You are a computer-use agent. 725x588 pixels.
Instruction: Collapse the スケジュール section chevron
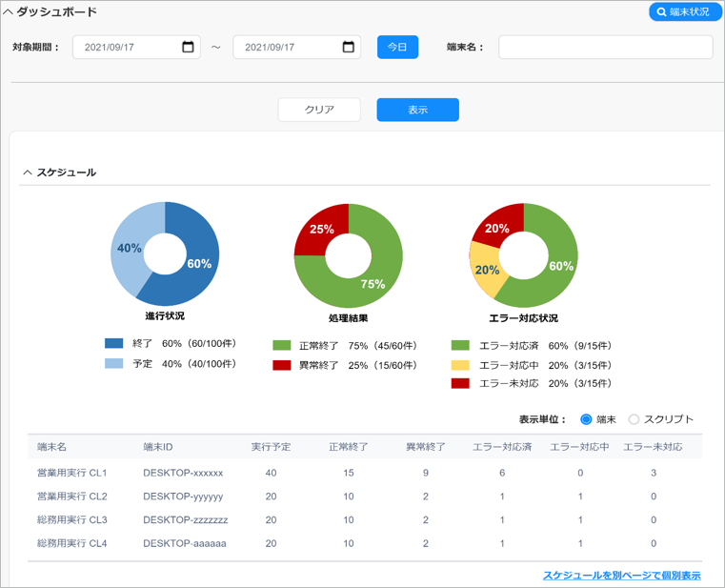coord(28,172)
